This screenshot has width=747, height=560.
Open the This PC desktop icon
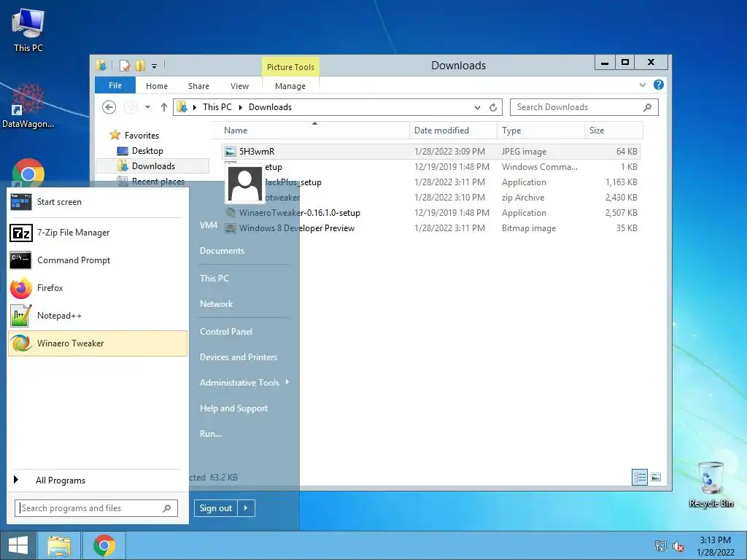click(x=28, y=29)
